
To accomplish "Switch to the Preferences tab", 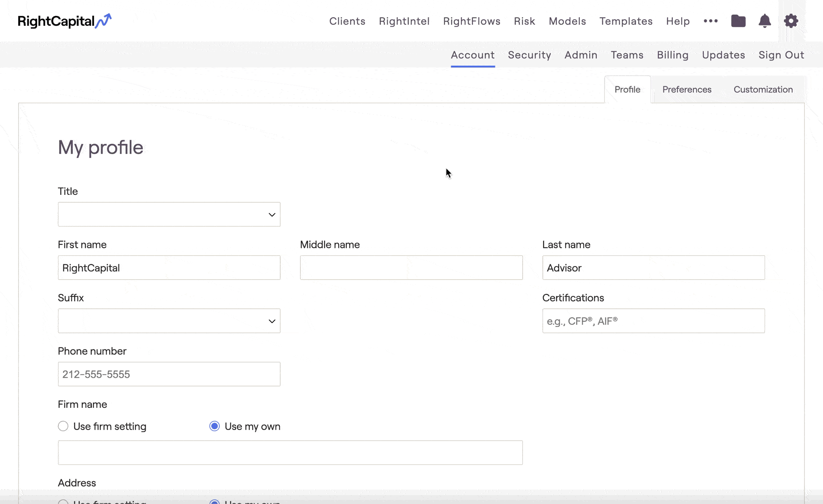I will (686, 89).
